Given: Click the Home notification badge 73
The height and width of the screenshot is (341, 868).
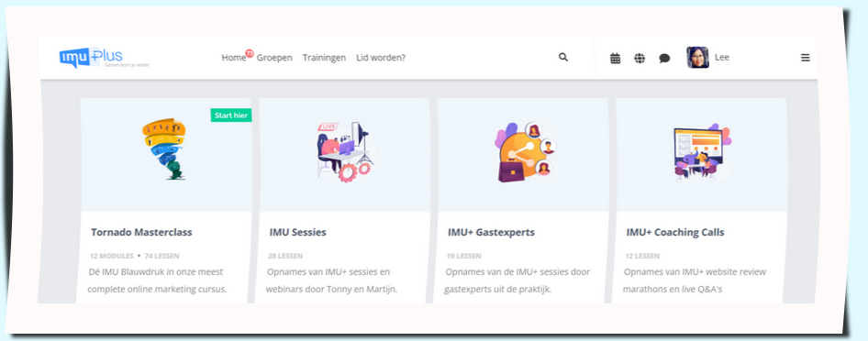Looking at the screenshot, I should 250,53.
